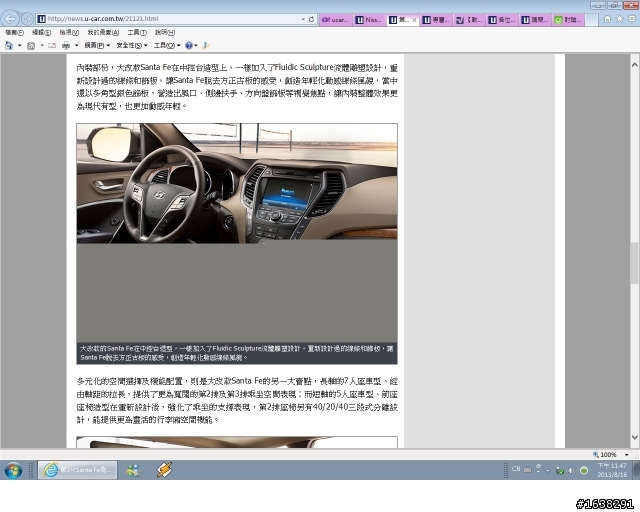Click the taskbar clock 11:47
This screenshot has width=640, height=512.
[x=612, y=470]
